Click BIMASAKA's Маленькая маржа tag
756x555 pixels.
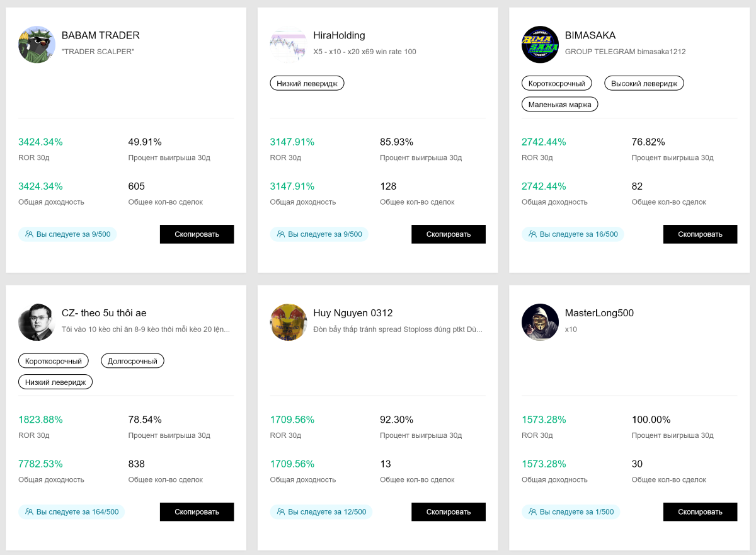click(559, 105)
